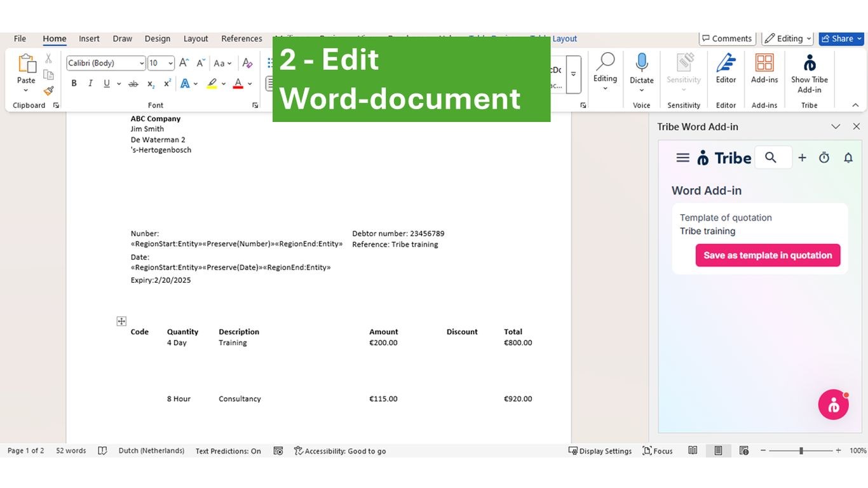This screenshot has height=488, width=868.
Task: Toggle Strikethrough formatting
Action: pos(133,84)
